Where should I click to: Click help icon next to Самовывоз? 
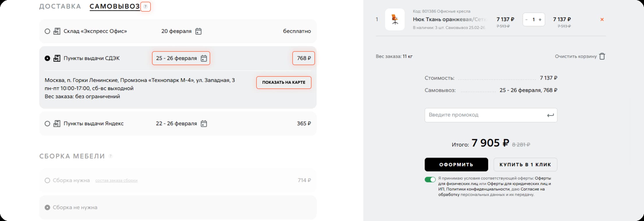click(x=146, y=7)
